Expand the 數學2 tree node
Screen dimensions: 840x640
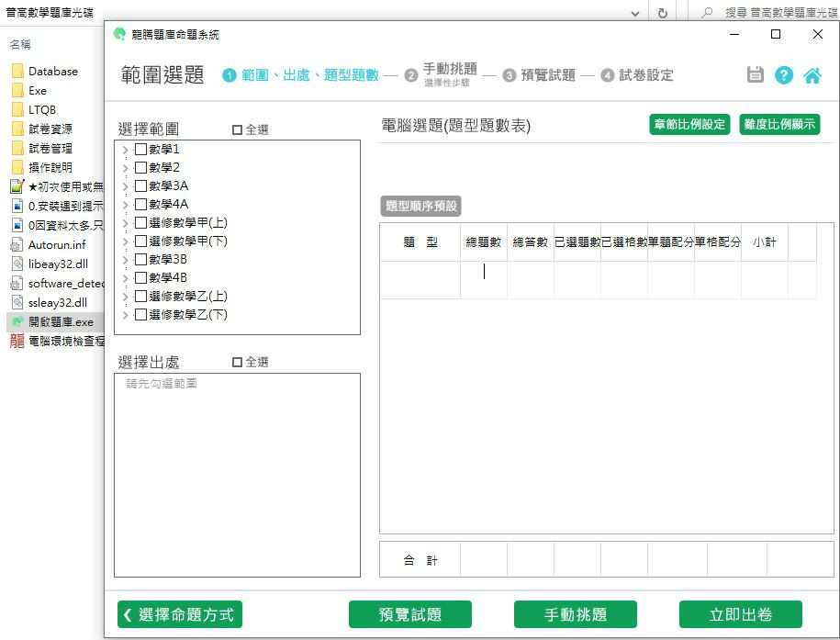coord(126,168)
